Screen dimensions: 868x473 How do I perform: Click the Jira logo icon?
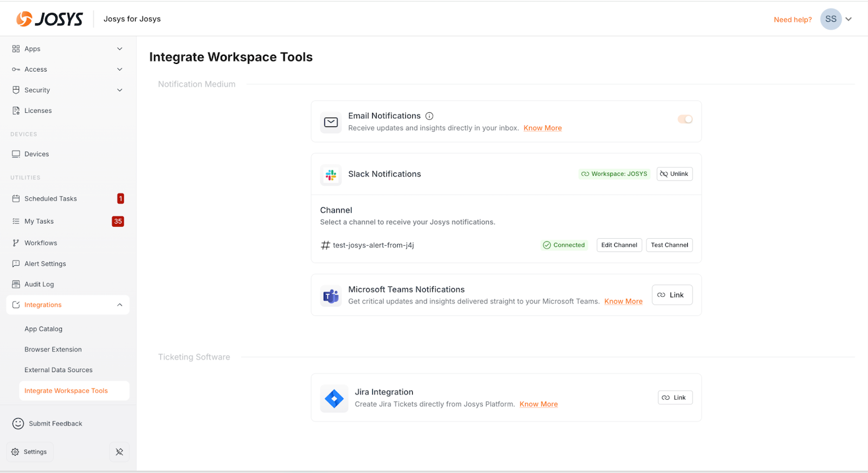coord(334,399)
